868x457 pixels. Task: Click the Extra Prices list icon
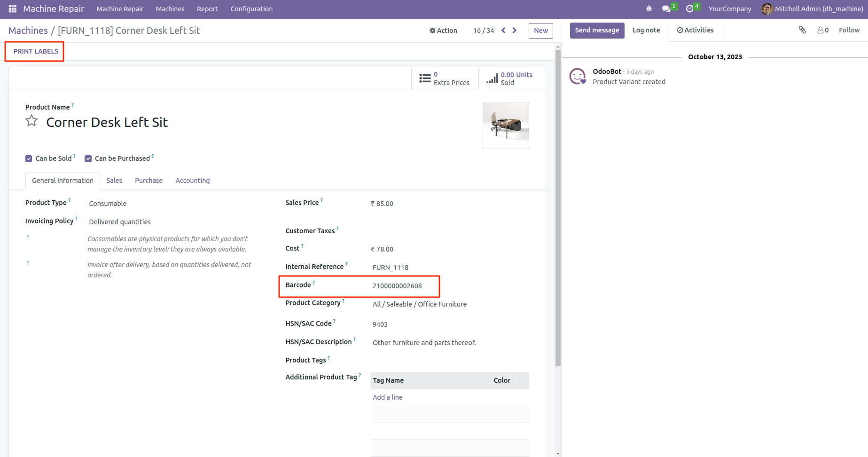pos(425,79)
